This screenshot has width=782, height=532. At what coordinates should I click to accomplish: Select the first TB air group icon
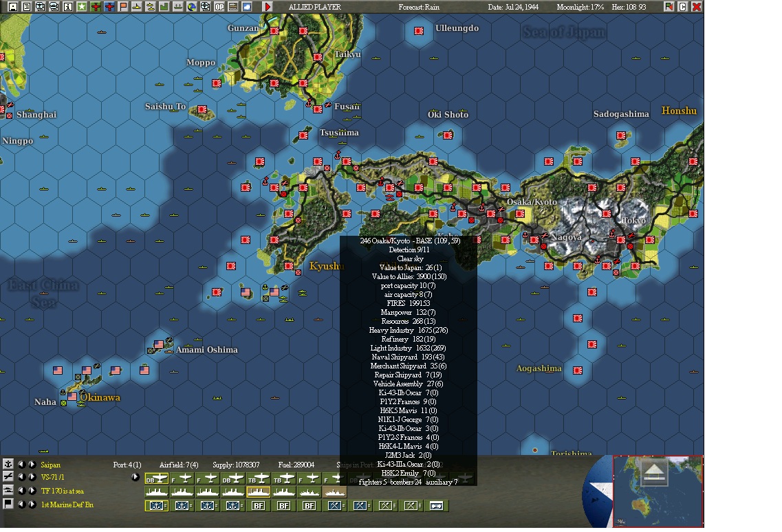(259, 478)
